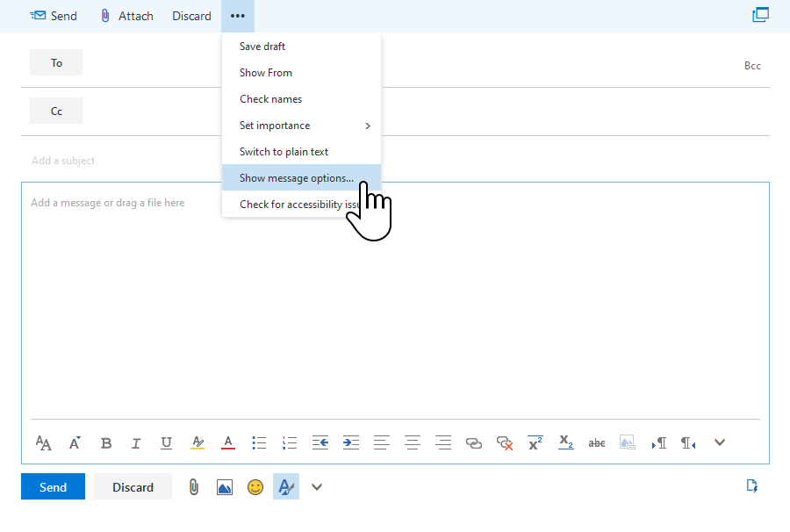Open compose in a new window

point(760,15)
